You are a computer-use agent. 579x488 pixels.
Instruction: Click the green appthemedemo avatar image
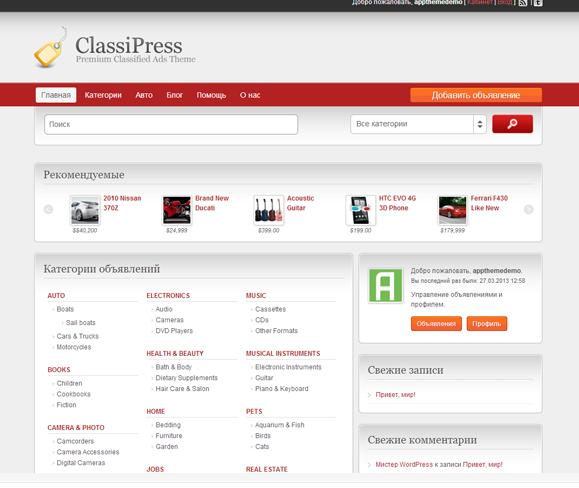(386, 285)
